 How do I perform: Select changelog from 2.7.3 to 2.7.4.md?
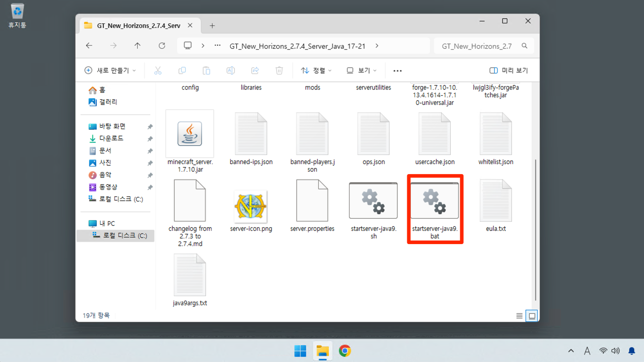coord(190,213)
